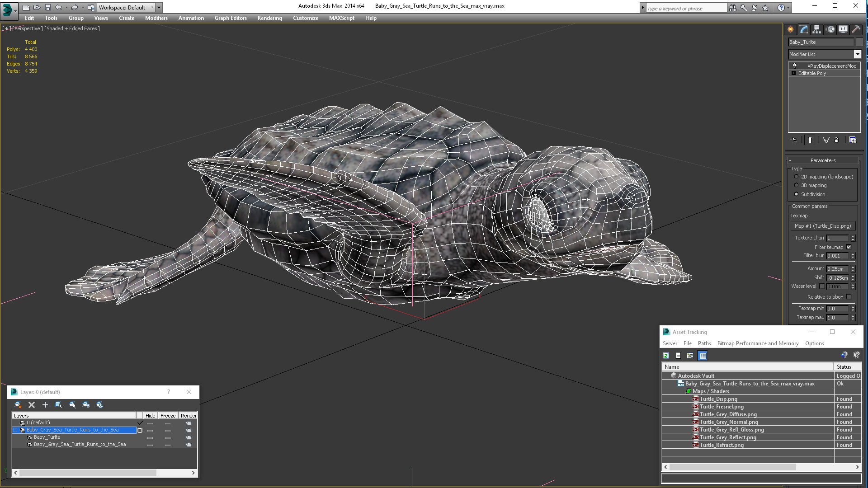Increase the Amount spinner value
Viewport: 868px width, 488px height.
853,267
